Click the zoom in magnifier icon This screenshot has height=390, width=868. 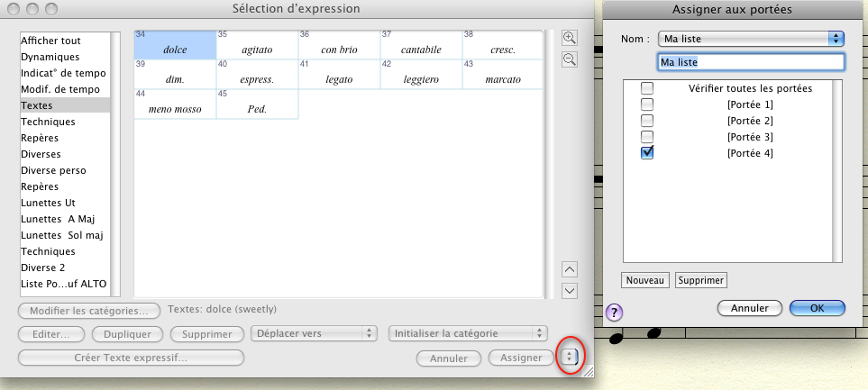click(569, 38)
